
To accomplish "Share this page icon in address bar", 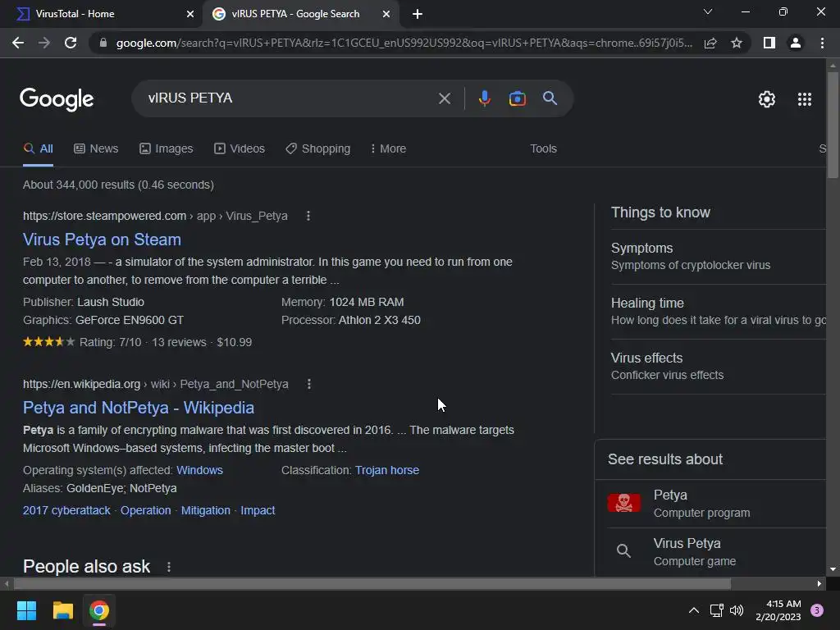I will pos(710,43).
